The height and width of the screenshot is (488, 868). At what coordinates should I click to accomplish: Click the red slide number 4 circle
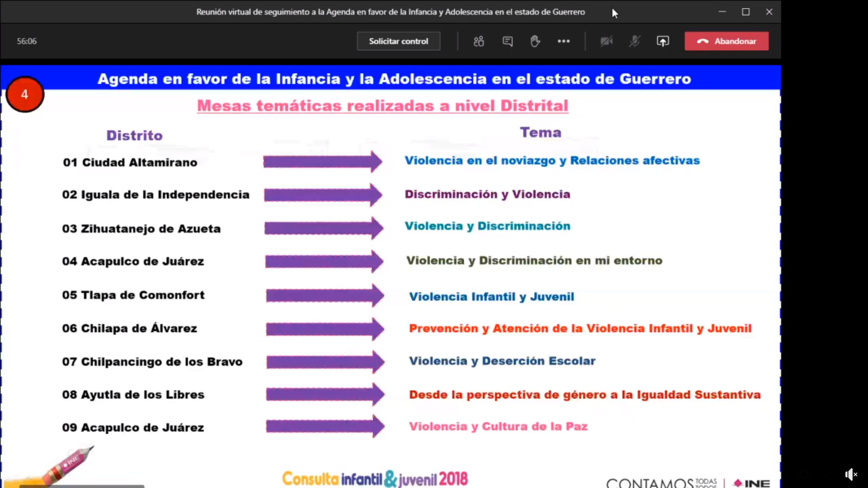click(25, 94)
